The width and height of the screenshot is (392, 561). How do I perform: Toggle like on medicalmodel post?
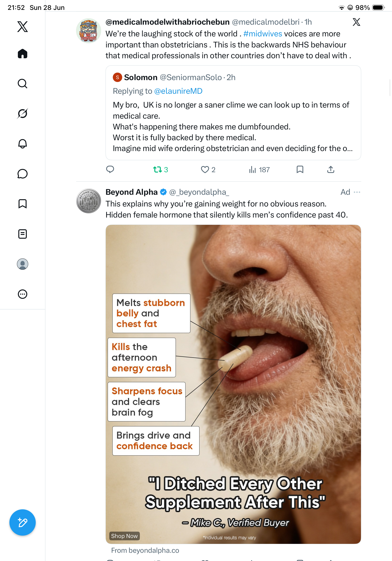coord(208,170)
